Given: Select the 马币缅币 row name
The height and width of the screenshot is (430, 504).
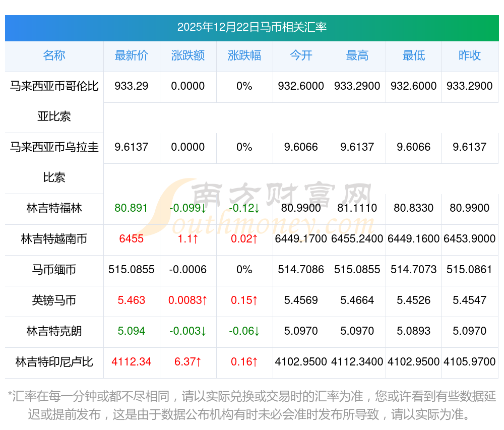Looking at the screenshot, I should (x=54, y=270).
